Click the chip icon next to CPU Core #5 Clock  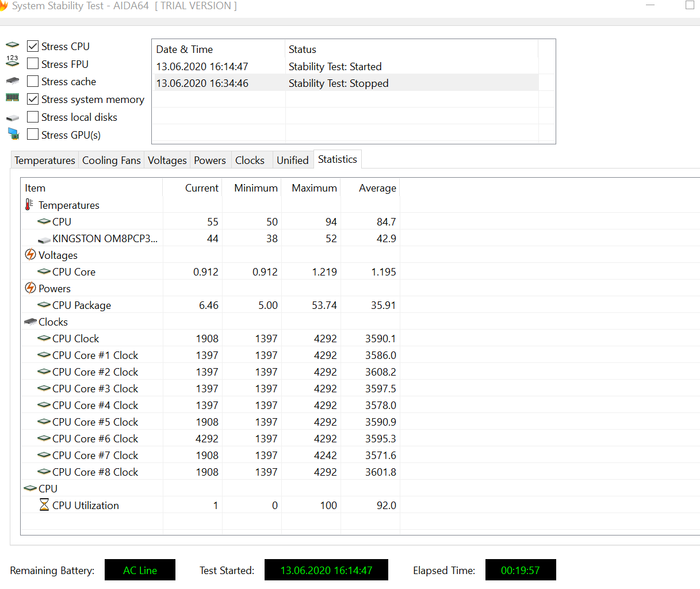pyautogui.click(x=44, y=421)
